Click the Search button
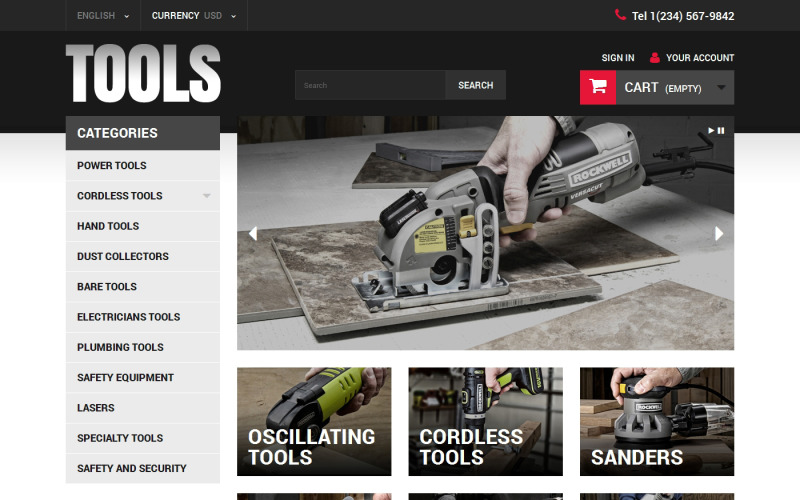 475,86
